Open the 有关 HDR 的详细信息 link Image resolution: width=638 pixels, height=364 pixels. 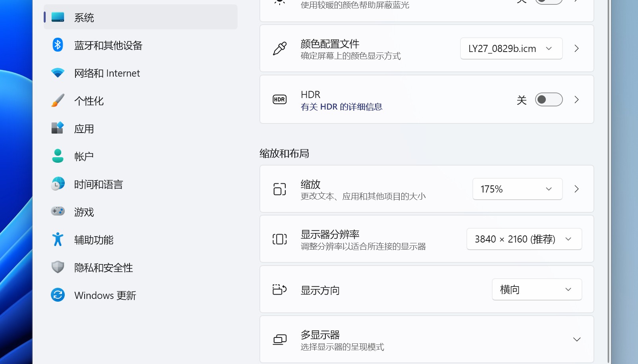[341, 107]
